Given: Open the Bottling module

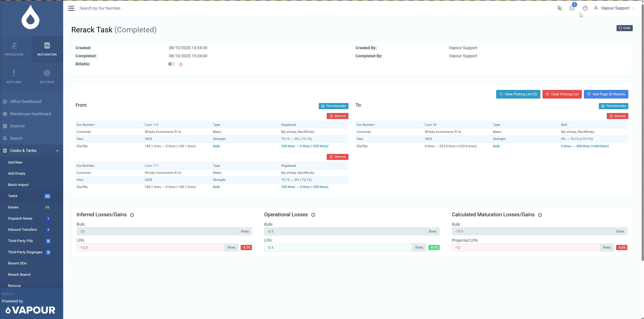Looking at the screenshot, I should [14, 77].
